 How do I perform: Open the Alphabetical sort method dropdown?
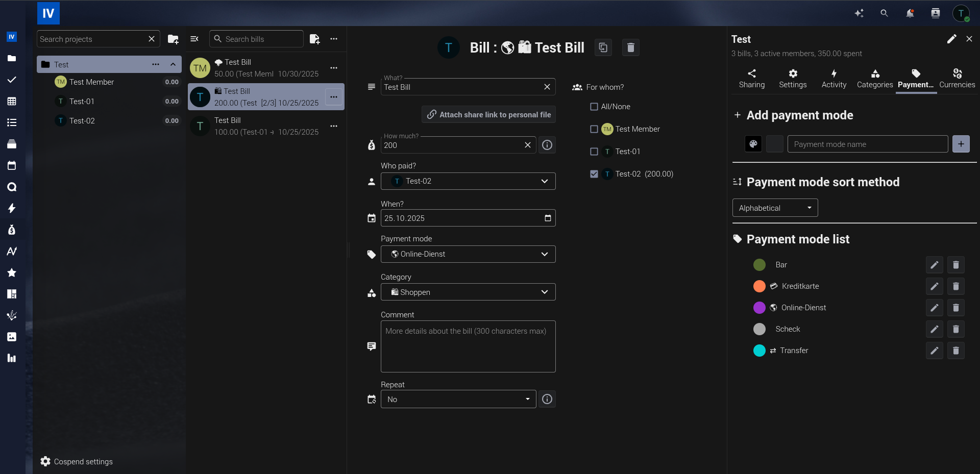(x=774, y=208)
